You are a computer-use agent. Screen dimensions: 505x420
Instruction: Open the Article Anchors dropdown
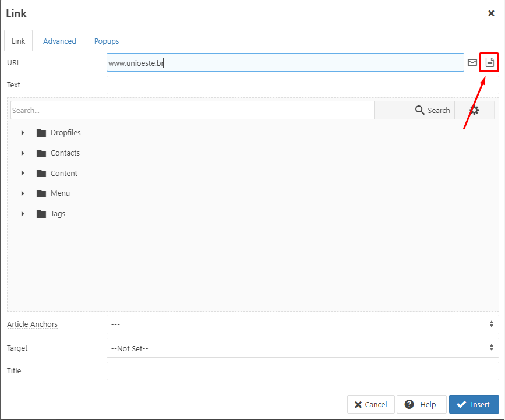(303, 324)
